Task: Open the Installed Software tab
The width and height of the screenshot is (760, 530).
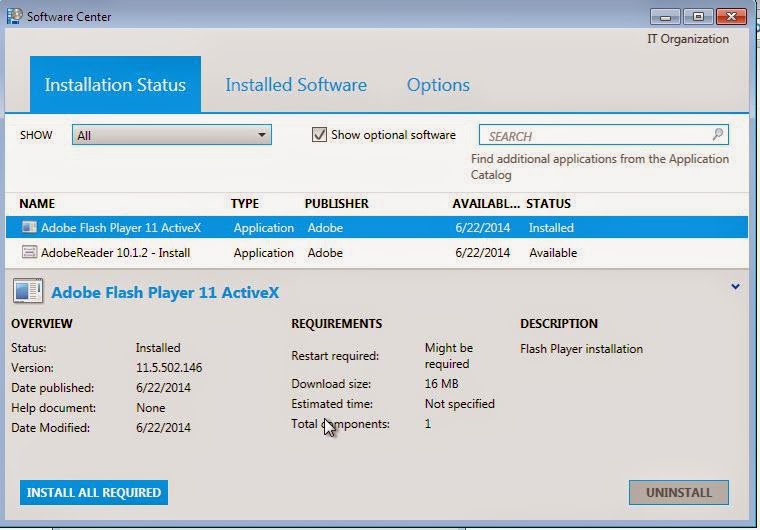Action: (x=296, y=85)
